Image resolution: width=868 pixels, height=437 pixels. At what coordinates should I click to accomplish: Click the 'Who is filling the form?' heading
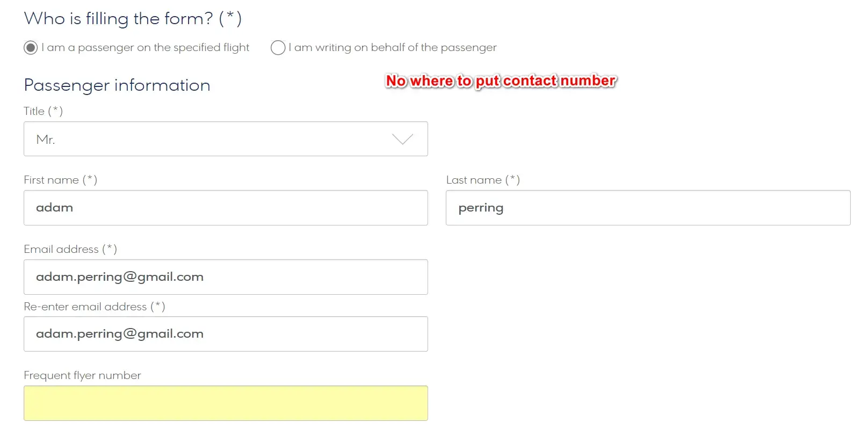(133, 19)
